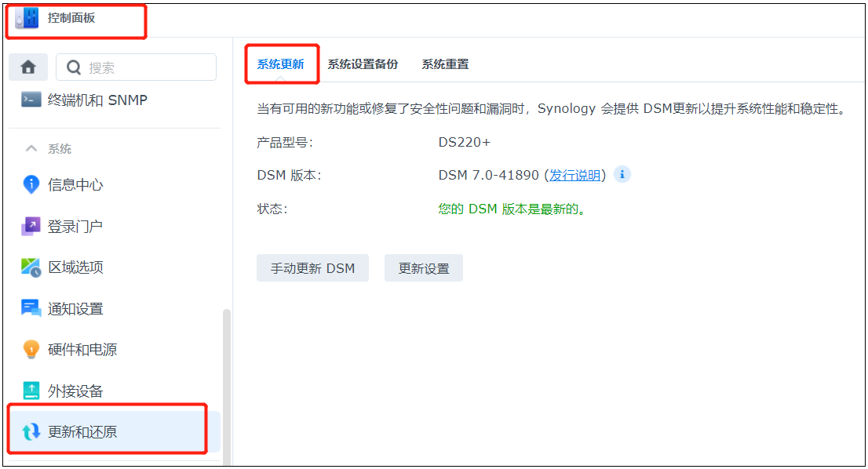Image resolution: width=868 pixels, height=469 pixels.
Task: Open the Terminal & SNMP icon
Action: click(x=31, y=100)
